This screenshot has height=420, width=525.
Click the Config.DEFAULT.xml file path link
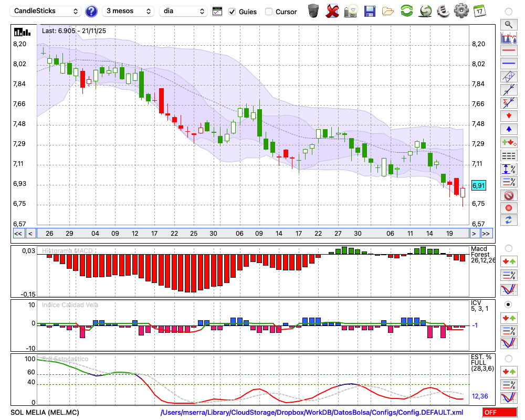pos(312,413)
